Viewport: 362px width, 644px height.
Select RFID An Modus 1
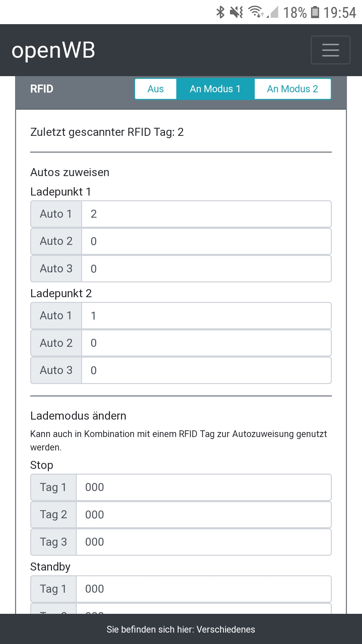coord(215,89)
